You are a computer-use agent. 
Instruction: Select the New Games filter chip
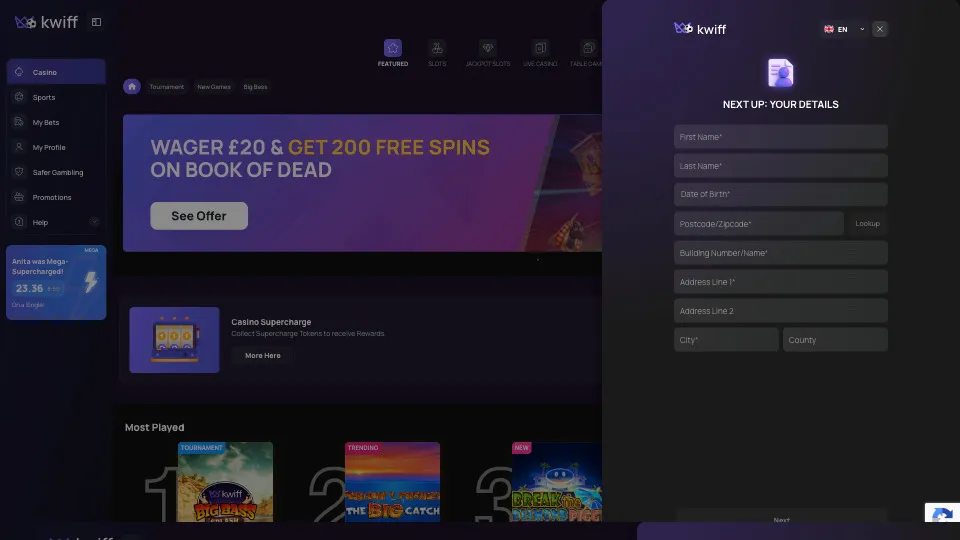tap(214, 87)
